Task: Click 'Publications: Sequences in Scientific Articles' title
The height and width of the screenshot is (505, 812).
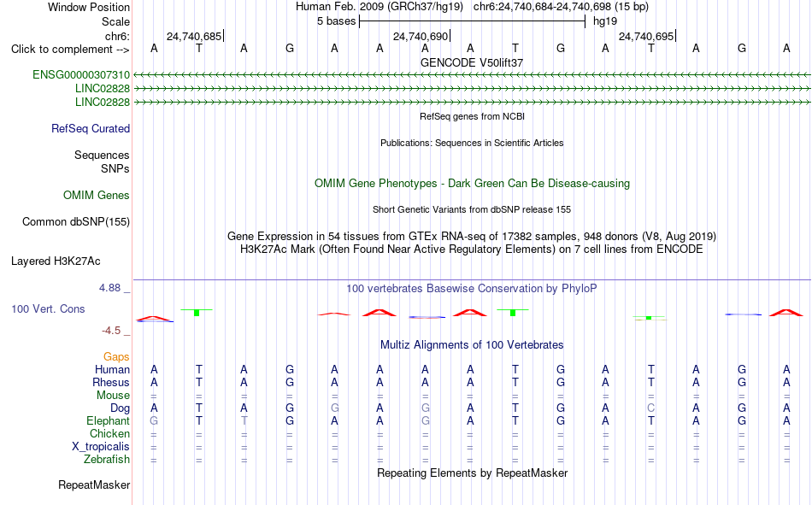Action: 472,143
